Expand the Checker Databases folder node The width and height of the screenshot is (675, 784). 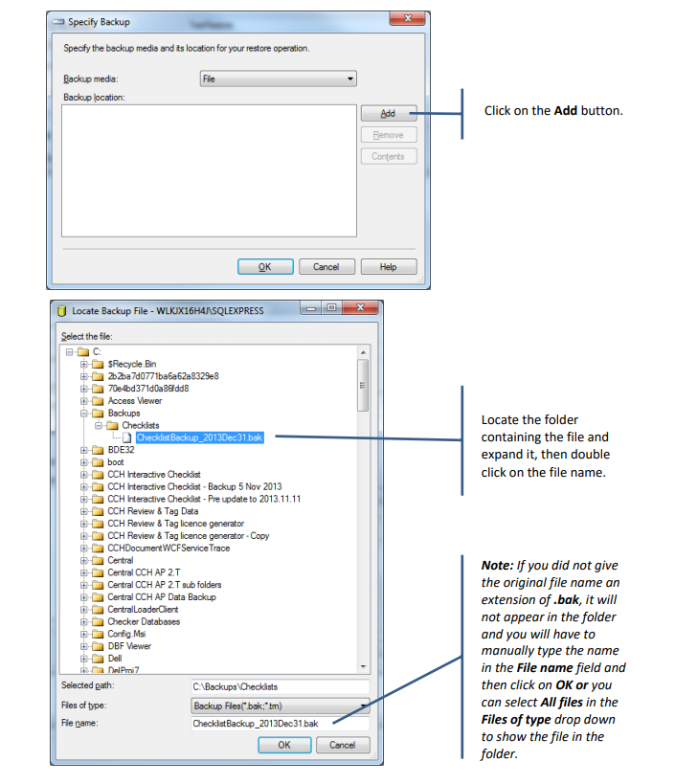click(x=84, y=622)
